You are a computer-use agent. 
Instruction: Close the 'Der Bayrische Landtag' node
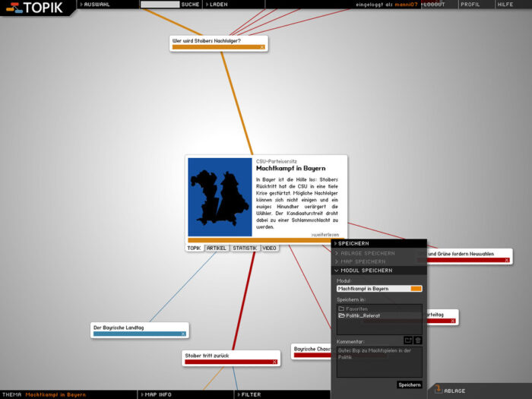tap(182, 334)
